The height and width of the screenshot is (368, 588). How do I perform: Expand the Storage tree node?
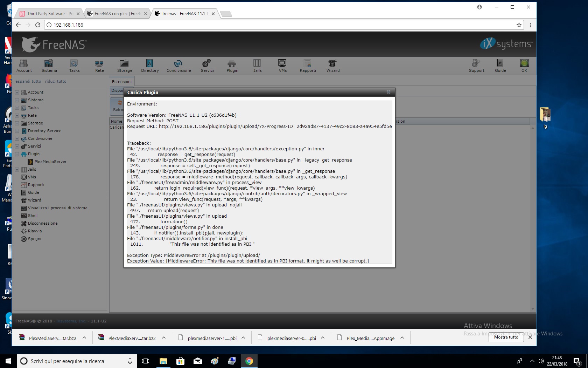coord(17,123)
